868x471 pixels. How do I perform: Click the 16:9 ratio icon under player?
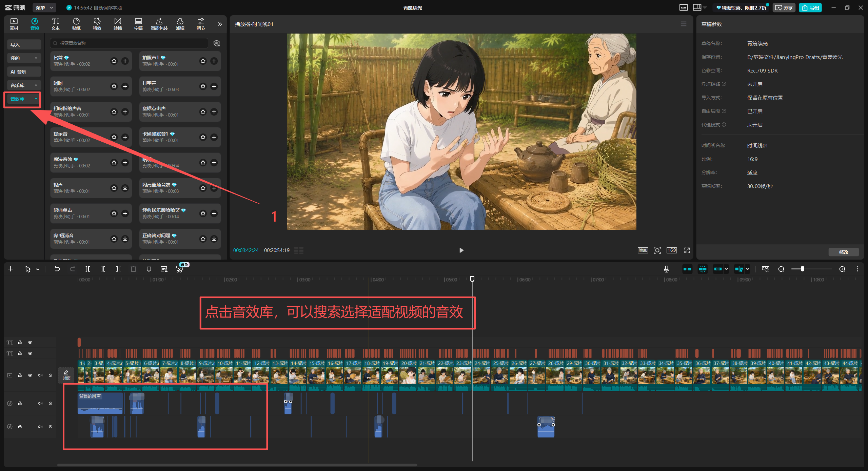[672, 250]
